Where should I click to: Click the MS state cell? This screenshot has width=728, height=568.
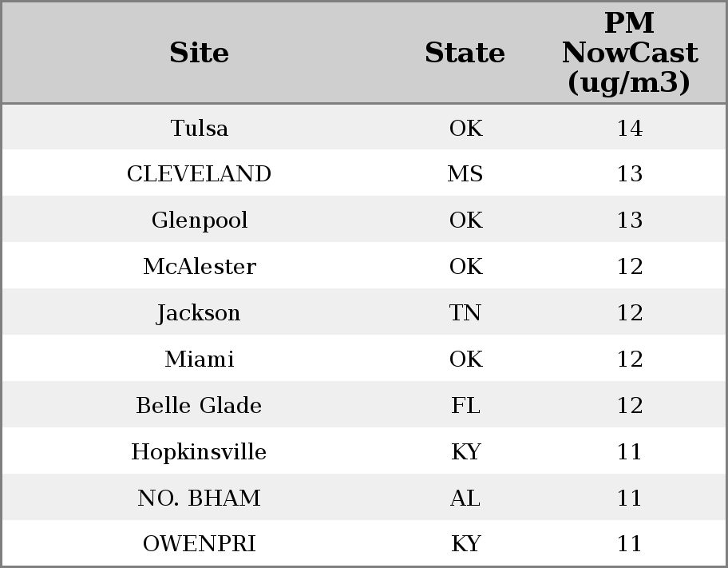(x=465, y=174)
